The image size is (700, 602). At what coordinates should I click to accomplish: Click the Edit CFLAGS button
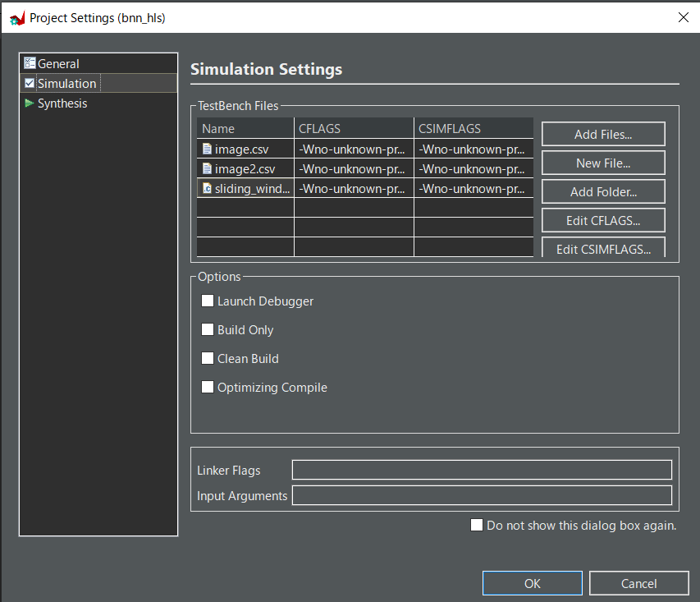(x=602, y=221)
